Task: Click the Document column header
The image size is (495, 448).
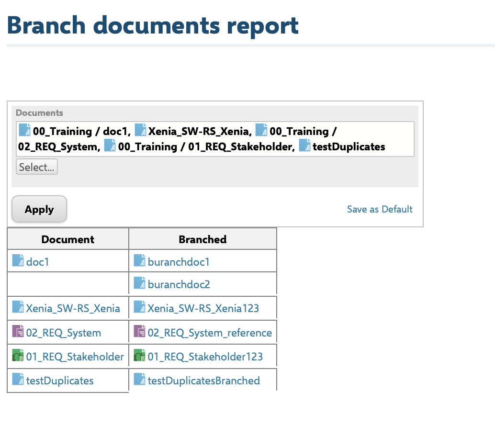Action: [68, 239]
